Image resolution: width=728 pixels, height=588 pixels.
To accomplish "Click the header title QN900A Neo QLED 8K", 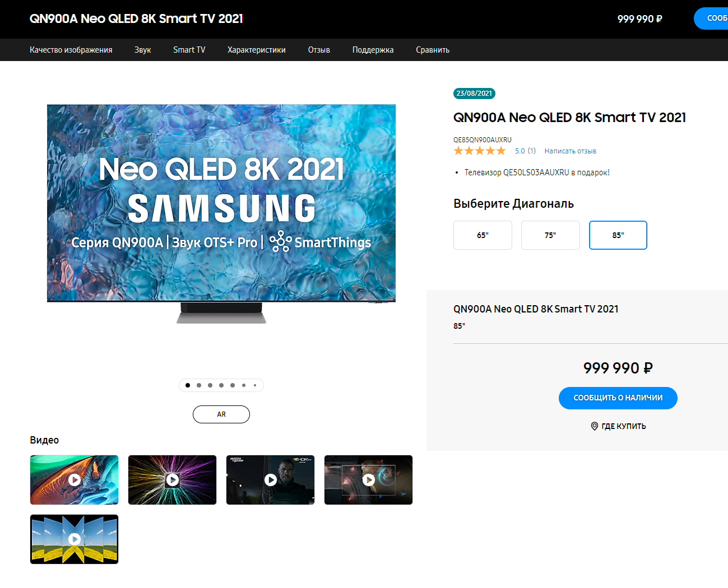I will [x=136, y=18].
